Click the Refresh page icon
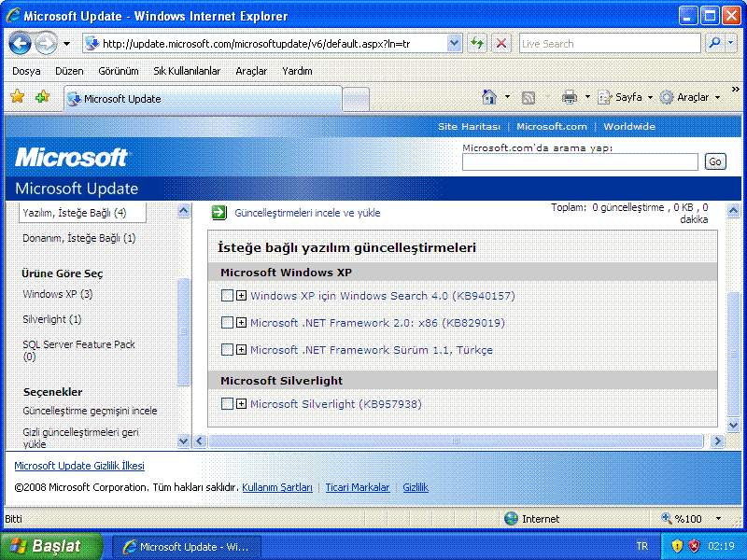The image size is (747, 560). pyautogui.click(x=477, y=44)
